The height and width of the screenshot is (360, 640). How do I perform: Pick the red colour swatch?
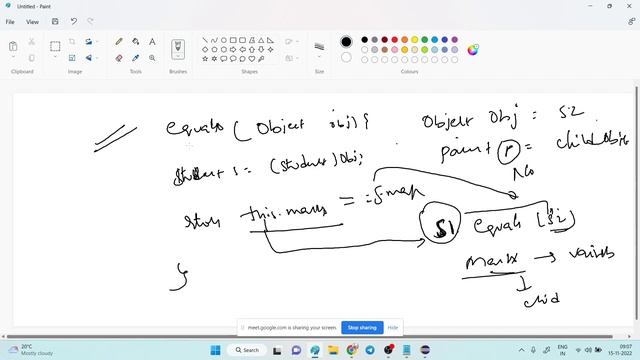tap(395, 40)
